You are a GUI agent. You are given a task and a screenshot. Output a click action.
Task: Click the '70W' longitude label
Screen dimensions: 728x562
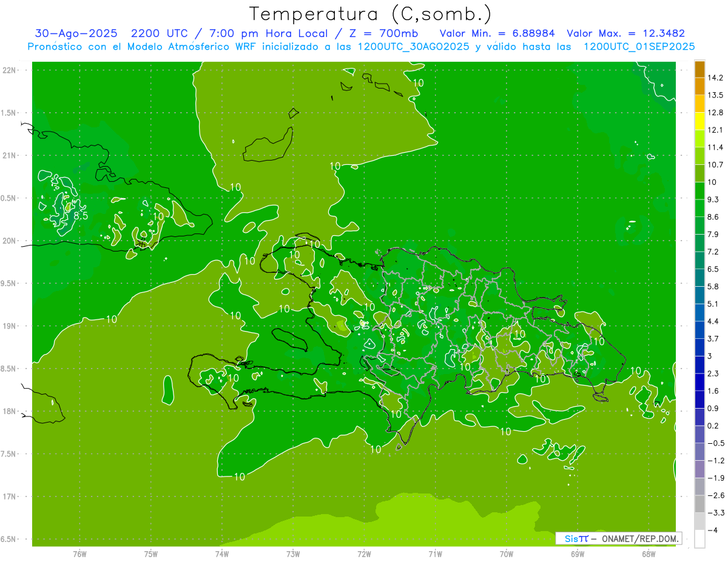pyautogui.click(x=507, y=554)
